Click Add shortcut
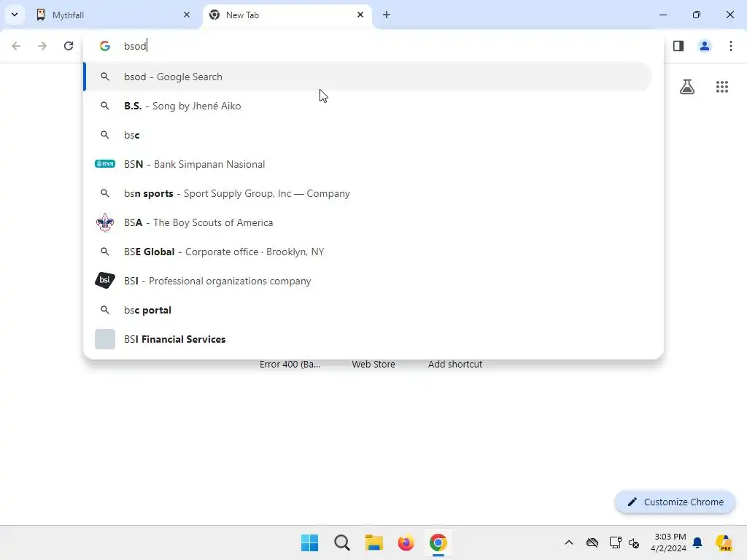The image size is (747, 560). click(455, 365)
